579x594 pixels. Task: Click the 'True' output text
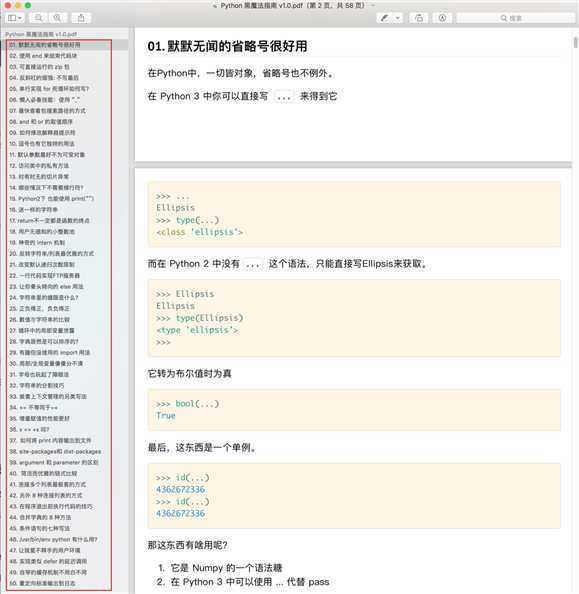pyautogui.click(x=166, y=416)
